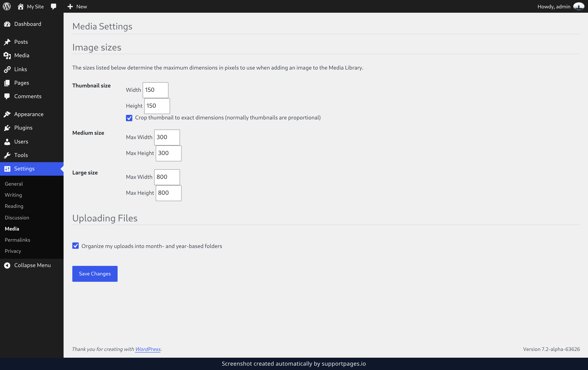Open Writing settings submenu item
588x370 pixels.
(x=14, y=195)
